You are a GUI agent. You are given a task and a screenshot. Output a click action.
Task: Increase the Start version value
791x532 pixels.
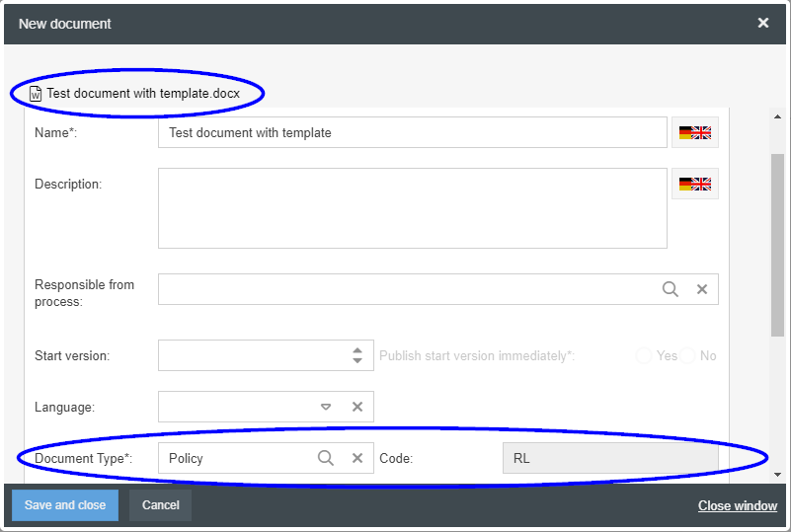pos(357,349)
